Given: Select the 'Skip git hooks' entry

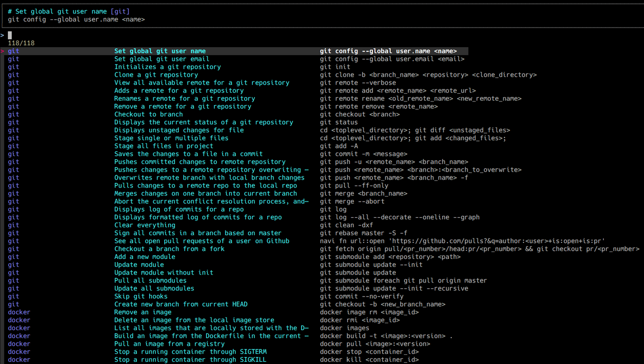Looking at the screenshot, I should [141, 296].
